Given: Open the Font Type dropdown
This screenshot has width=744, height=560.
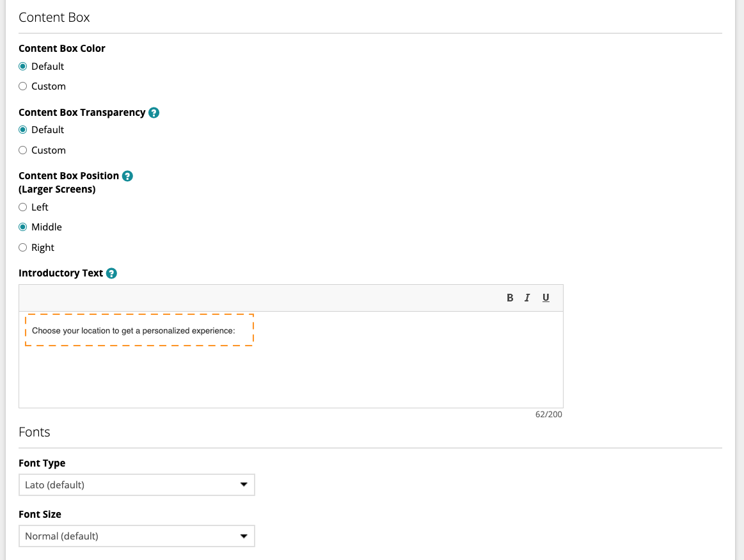Looking at the screenshot, I should click(136, 485).
